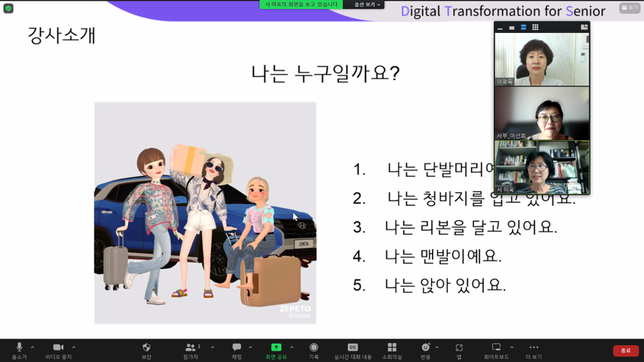Stop video with 비디오 중지 icon

click(58, 349)
